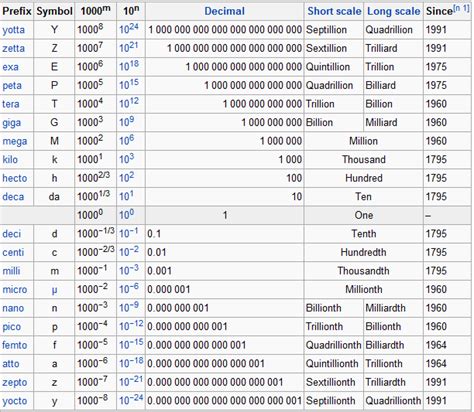Open the pico prefix link

(12, 327)
